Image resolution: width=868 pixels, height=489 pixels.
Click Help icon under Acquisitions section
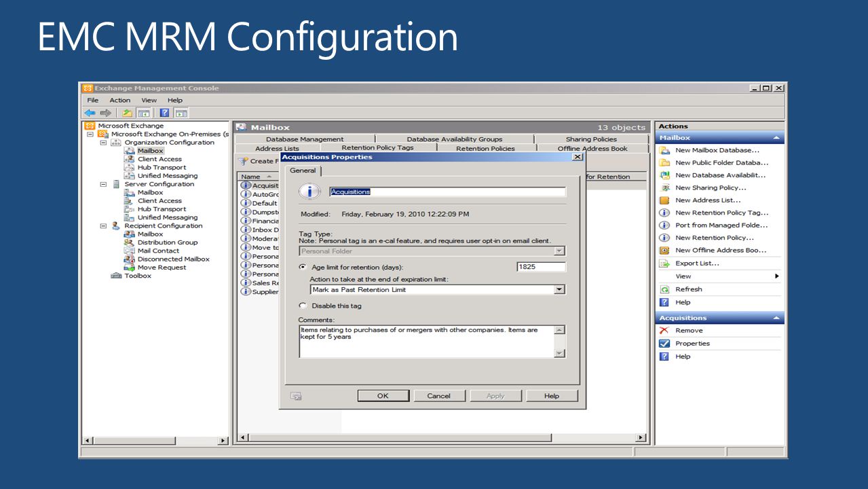[665, 357]
